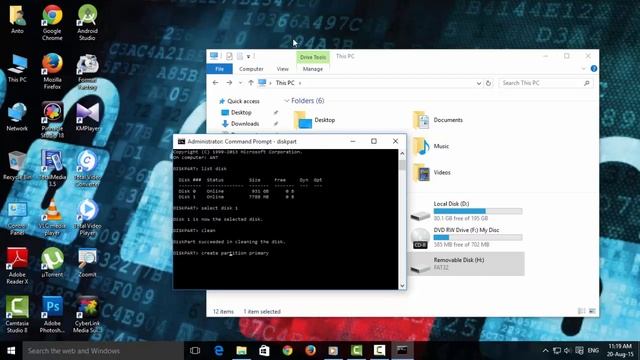Open Mozilla Firefox desktop shortcut

(x=52, y=71)
